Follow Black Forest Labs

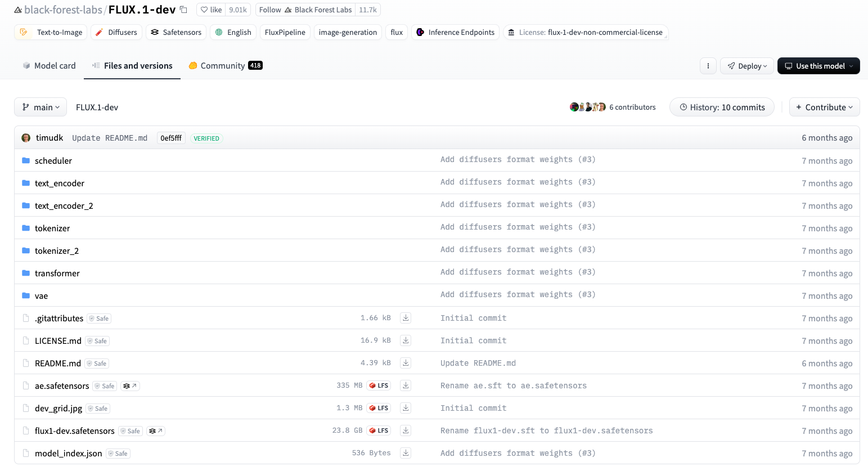point(305,10)
